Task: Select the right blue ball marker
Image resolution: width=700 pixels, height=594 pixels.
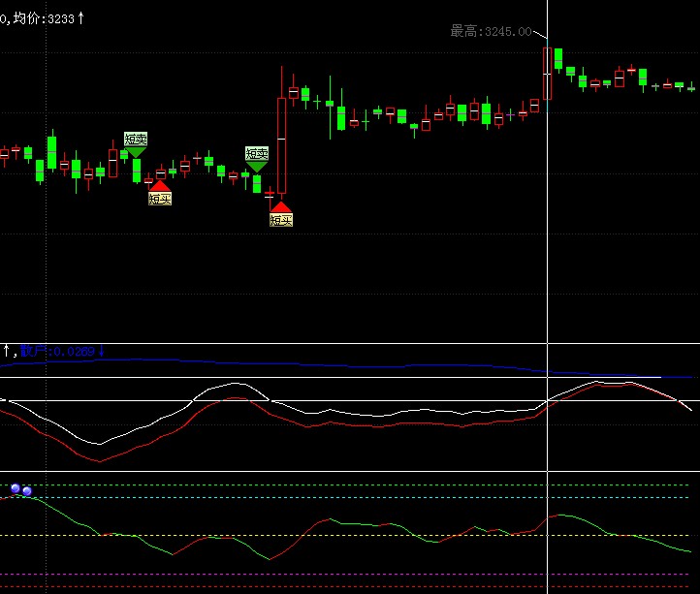Action: 27,491
